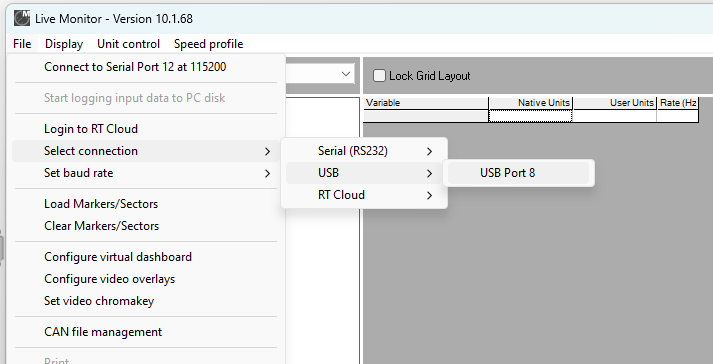Open the Display menu

[64, 44]
